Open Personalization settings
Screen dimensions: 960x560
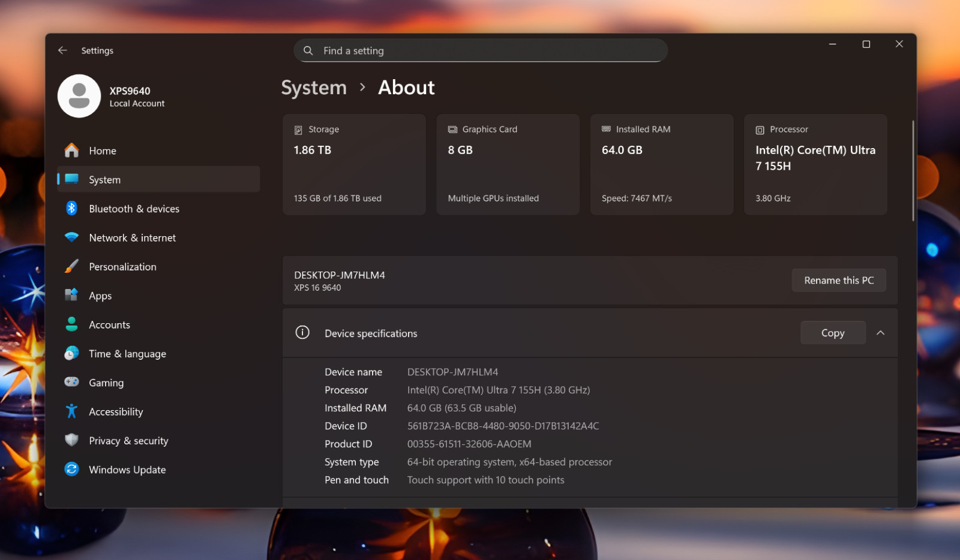158,266
